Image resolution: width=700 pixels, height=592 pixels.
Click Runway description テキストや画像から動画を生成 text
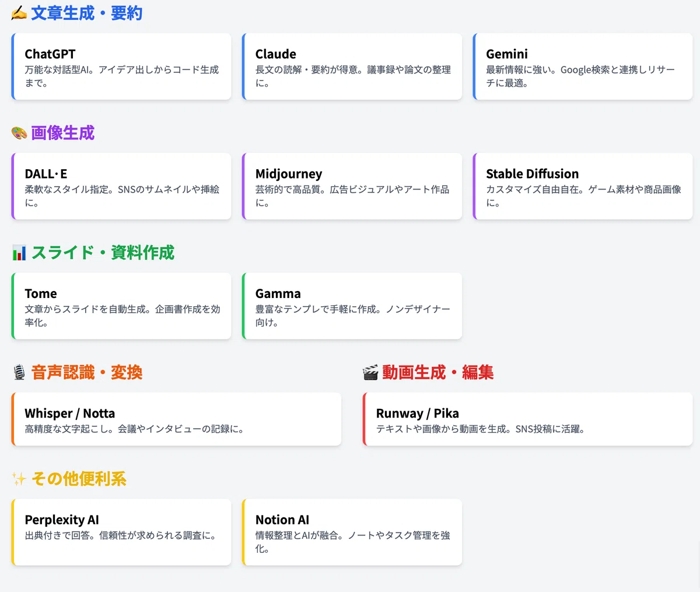(x=441, y=429)
